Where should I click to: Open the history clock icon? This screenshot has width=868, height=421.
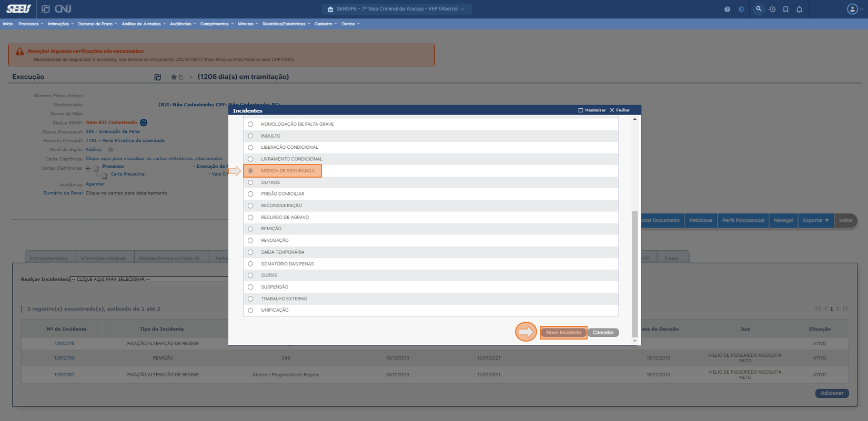(x=772, y=9)
